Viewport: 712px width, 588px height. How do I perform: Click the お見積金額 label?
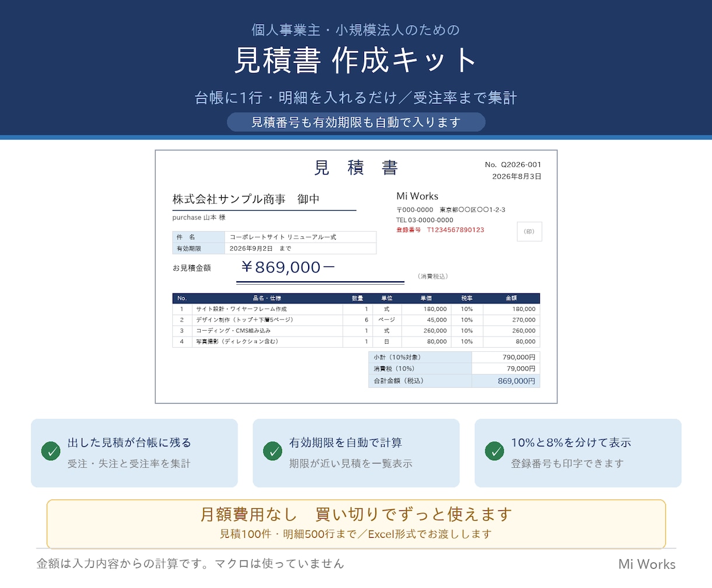(x=191, y=268)
